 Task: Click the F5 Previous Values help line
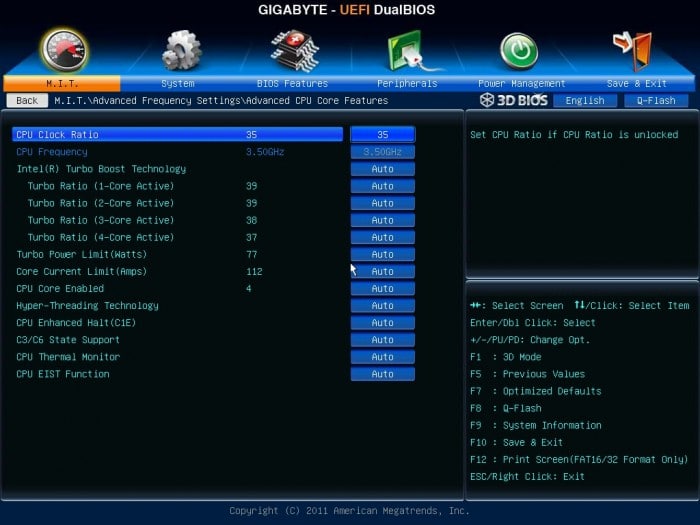pyautogui.click(x=527, y=374)
